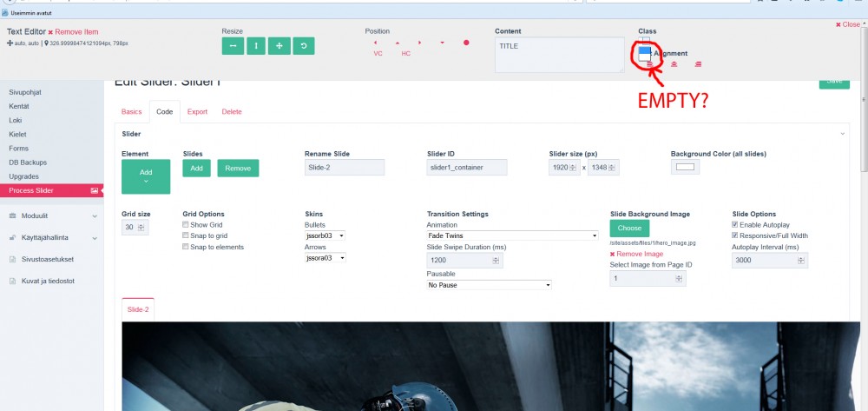This screenshot has height=411, width=868.
Task: Click the four-way resize button
Action: pos(279,46)
